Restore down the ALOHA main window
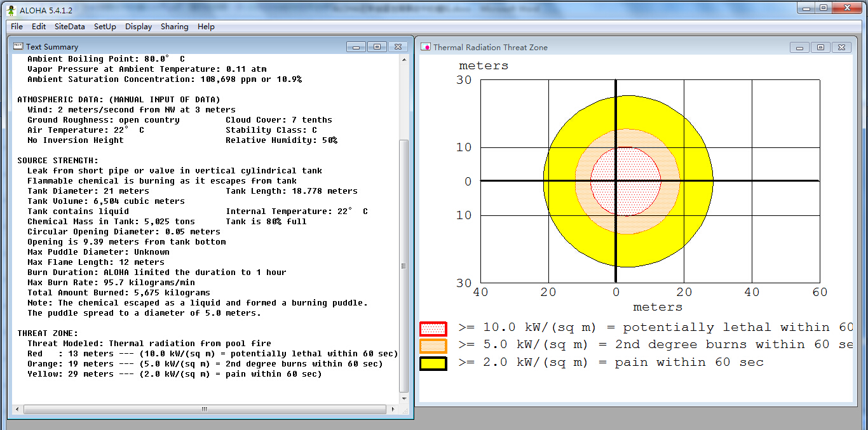Viewport: 868px width, 430px height. [x=824, y=8]
